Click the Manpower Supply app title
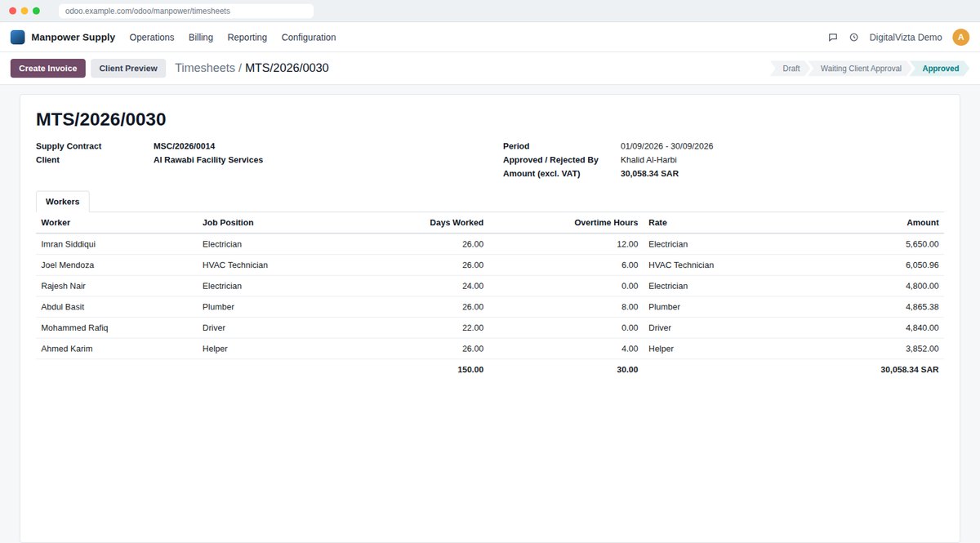Screen dimensions: 980x543 (x=73, y=38)
